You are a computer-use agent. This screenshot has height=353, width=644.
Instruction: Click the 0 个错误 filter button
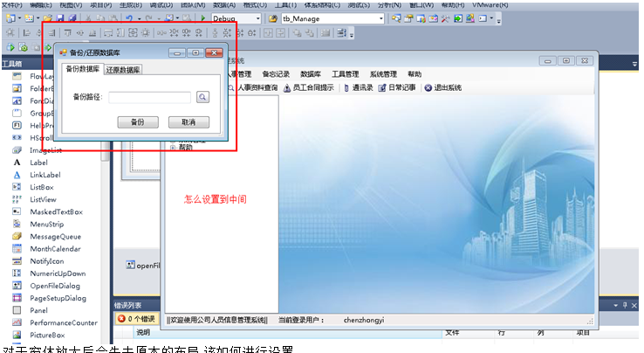click(136, 319)
